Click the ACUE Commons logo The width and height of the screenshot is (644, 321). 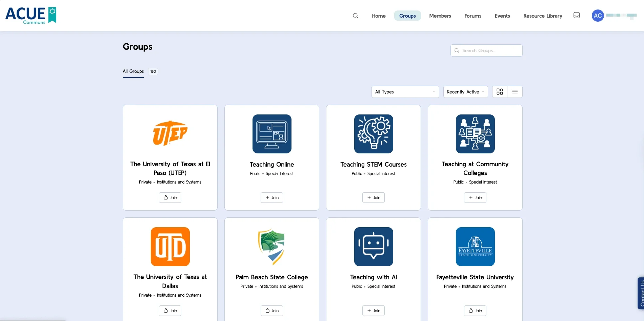pyautogui.click(x=31, y=16)
